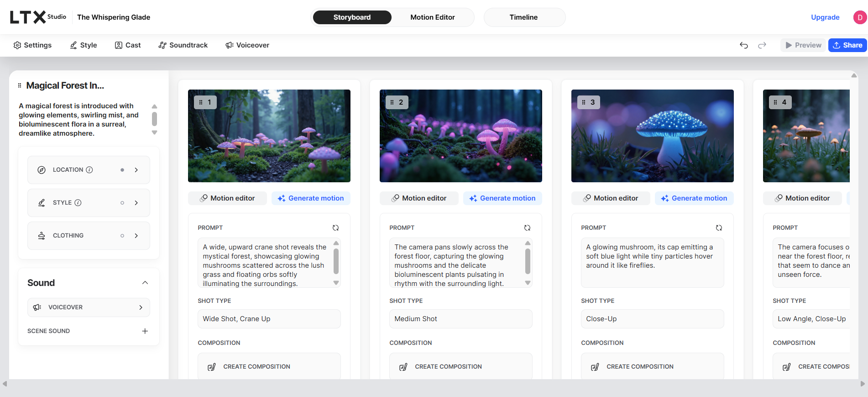The width and height of the screenshot is (868, 397).
Task: Click the shot 3 prompt text field
Action: (653, 263)
